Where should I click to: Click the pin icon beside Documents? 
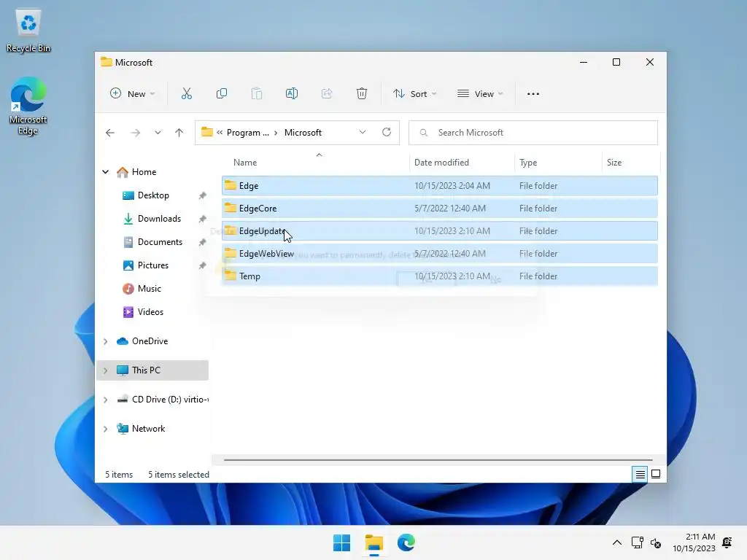(203, 242)
